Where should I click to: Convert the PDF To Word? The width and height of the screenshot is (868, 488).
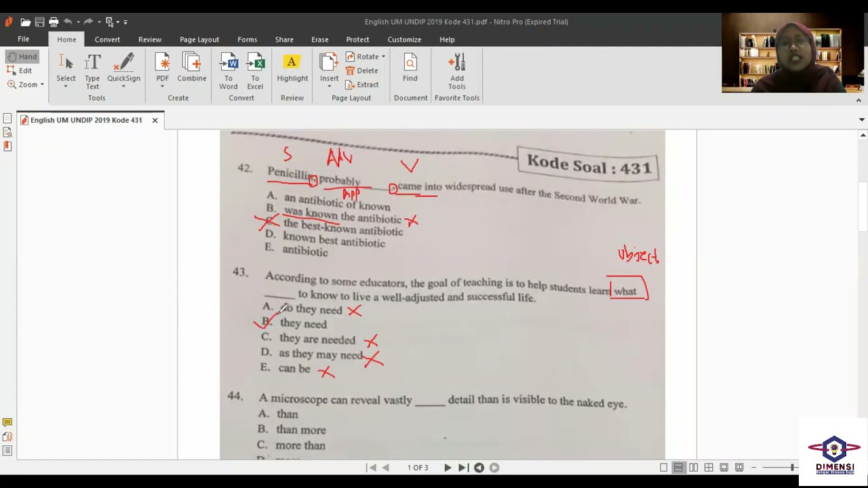tap(229, 70)
